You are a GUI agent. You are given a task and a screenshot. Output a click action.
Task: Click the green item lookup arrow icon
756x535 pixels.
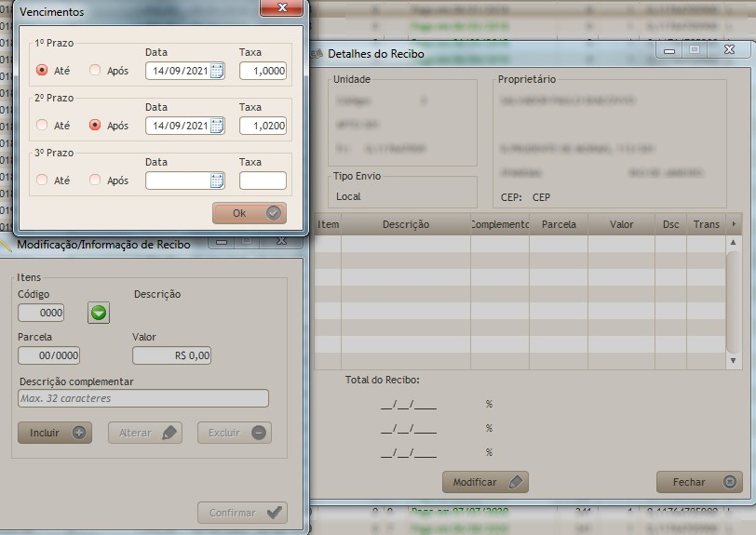pyautogui.click(x=99, y=314)
